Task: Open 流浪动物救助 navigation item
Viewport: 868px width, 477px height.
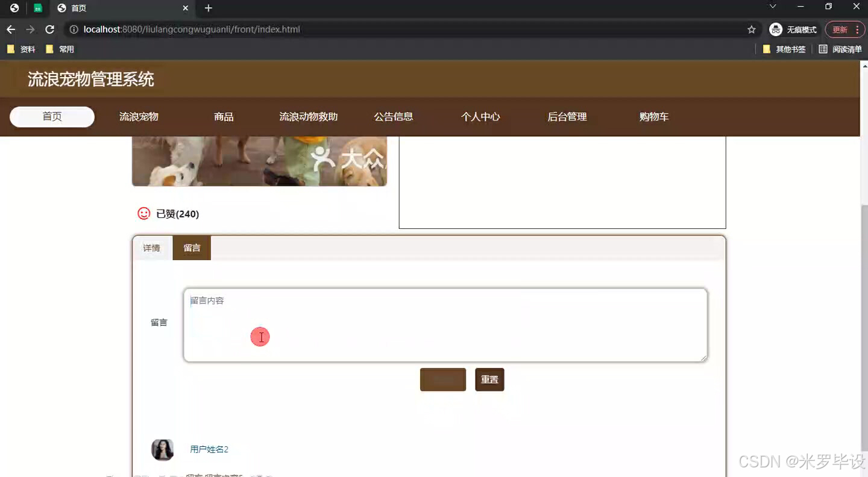Action: pos(309,117)
